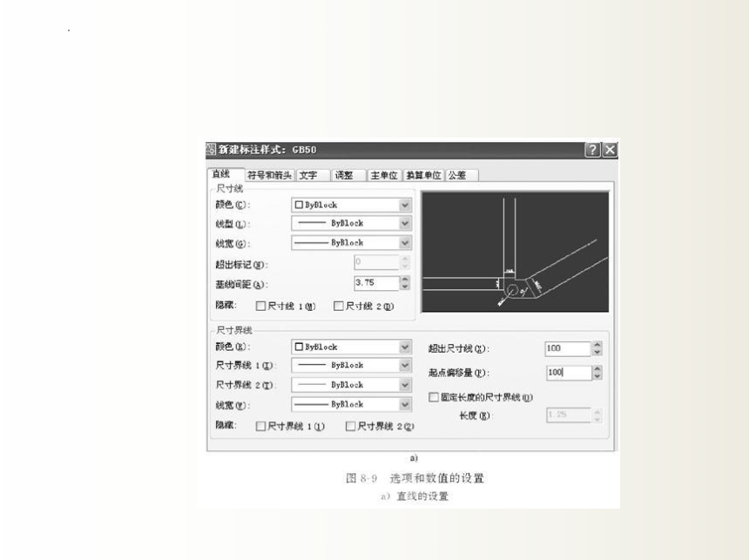Viewport: 749px width, 560px height.
Task: Click the disabled 超出标记 field
Action: tap(376, 262)
